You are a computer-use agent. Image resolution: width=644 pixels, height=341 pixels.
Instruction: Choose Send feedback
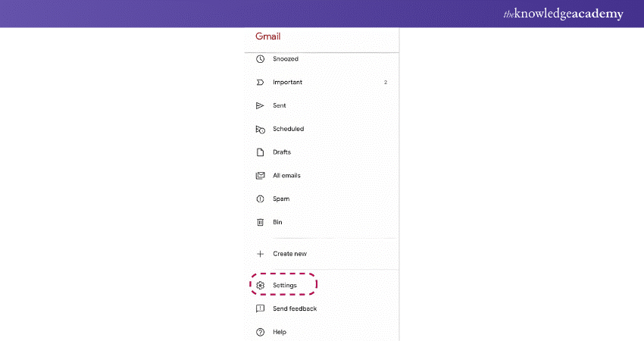click(295, 308)
